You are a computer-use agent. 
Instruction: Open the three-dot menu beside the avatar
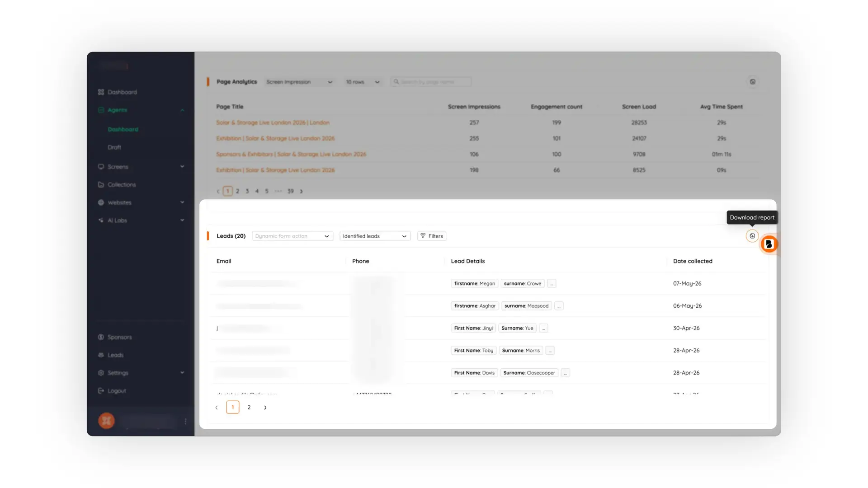(185, 421)
